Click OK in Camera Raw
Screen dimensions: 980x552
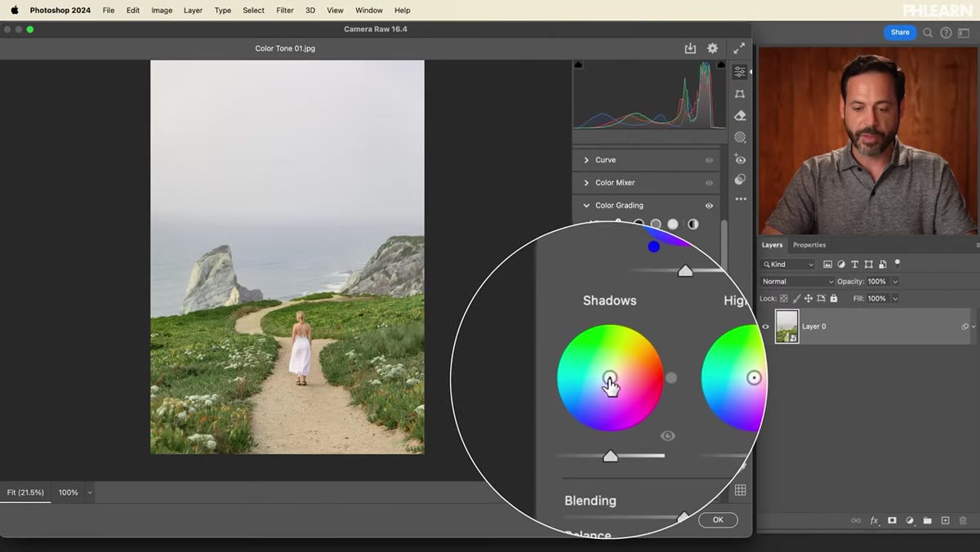(718, 520)
